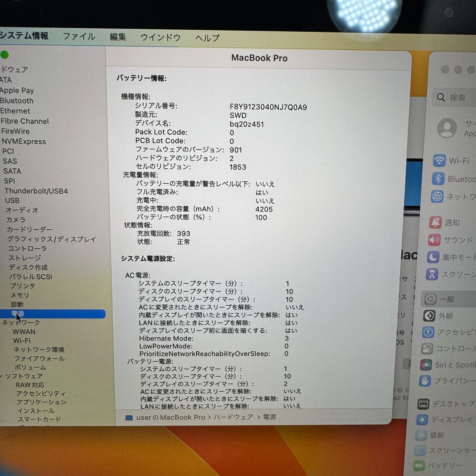Click the capacity value 4205
The width and height of the screenshot is (476, 476).
pyautogui.click(x=264, y=209)
